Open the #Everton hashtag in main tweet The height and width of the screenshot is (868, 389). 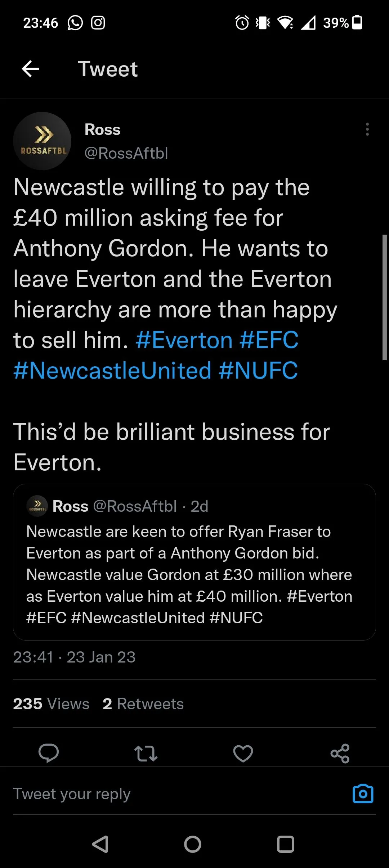point(184,340)
